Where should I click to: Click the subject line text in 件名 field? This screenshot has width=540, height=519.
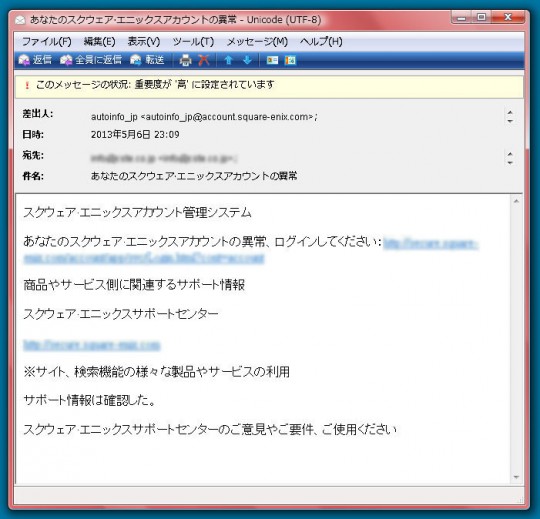[x=194, y=176]
